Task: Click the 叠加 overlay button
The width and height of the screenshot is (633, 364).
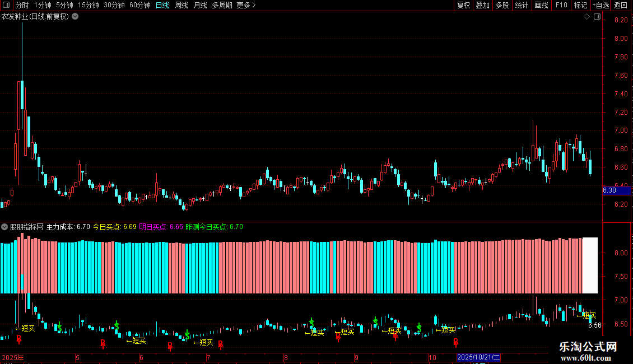Action: [x=483, y=5]
